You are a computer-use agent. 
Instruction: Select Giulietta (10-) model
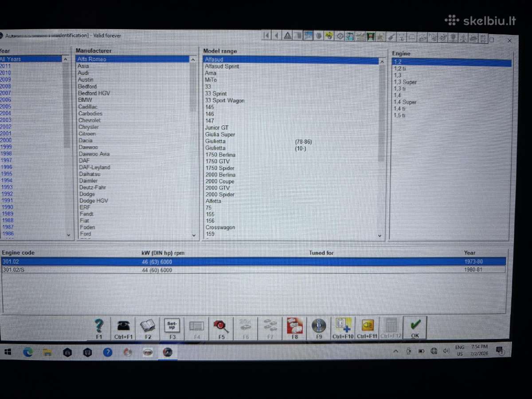click(x=256, y=148)
